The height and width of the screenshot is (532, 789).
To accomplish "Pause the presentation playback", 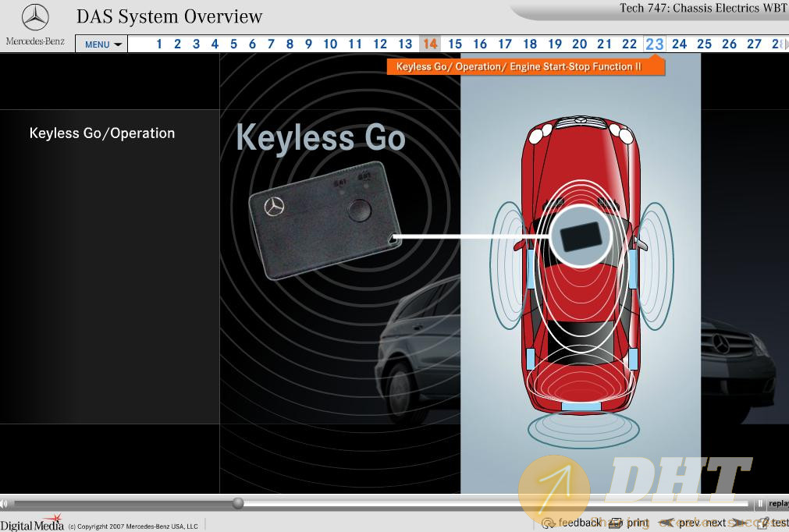I will pos(760,503).
